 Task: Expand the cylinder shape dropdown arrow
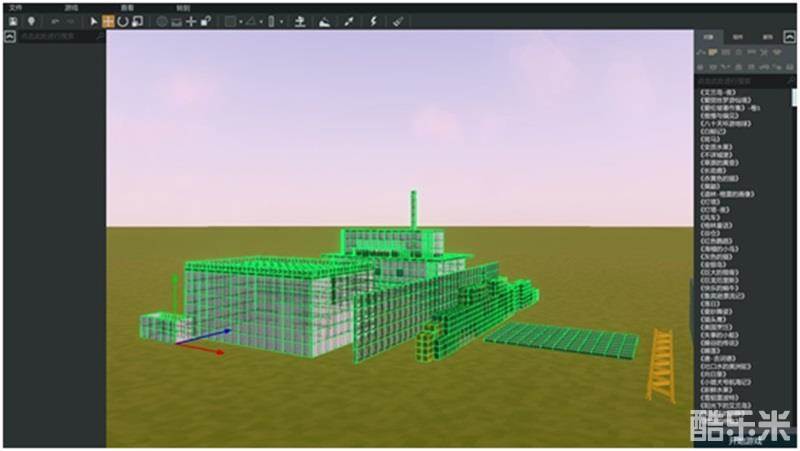click(282, 21)
